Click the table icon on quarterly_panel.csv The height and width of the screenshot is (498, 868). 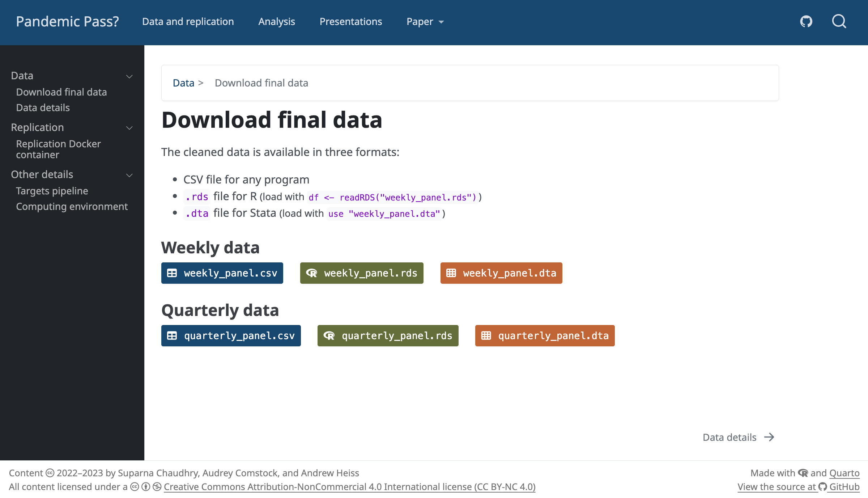(x=172, y=336)
